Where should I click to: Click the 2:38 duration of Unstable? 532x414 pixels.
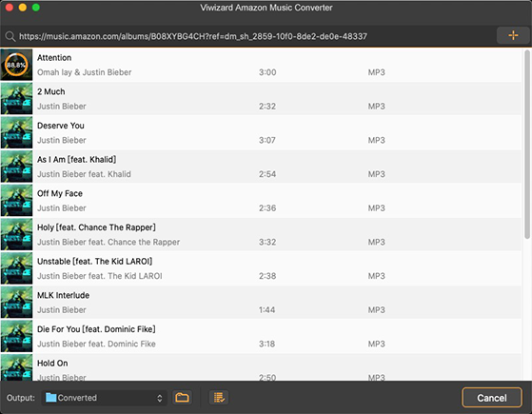pos(267,276)
